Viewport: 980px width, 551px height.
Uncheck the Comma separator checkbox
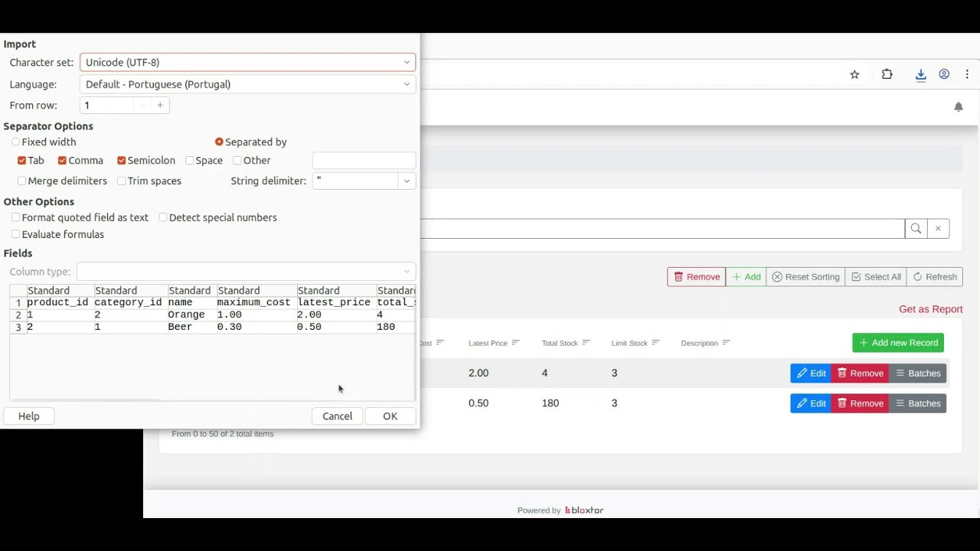click(62, 161)
